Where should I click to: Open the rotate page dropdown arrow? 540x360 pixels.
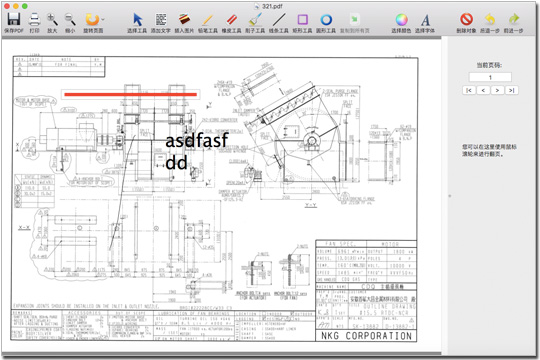(103, 20)
